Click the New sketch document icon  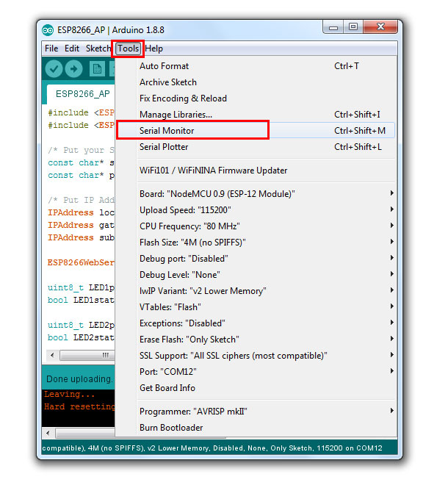point(97,69)
